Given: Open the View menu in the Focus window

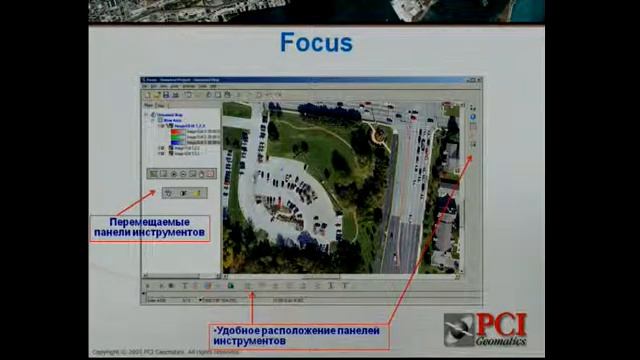Looking at the screenshot, I should [x=164, y=86].
